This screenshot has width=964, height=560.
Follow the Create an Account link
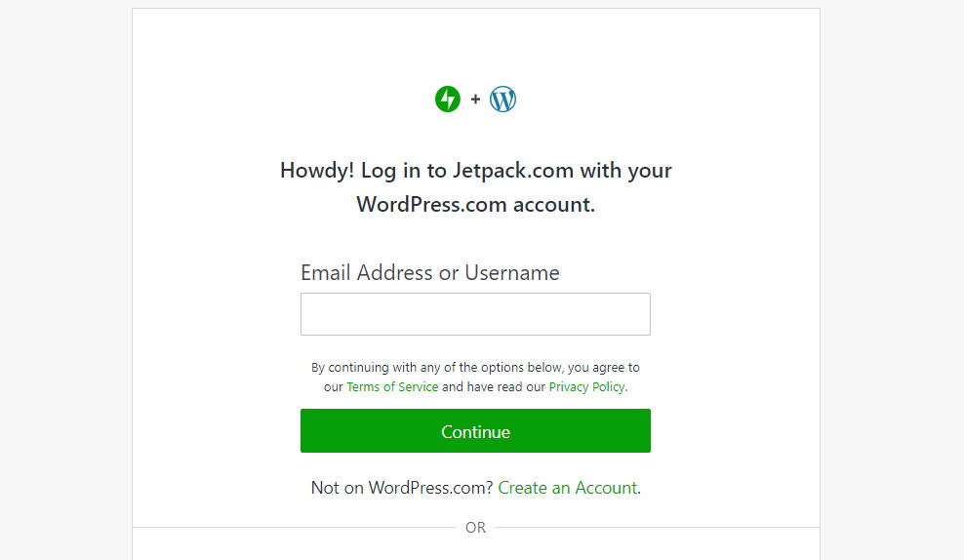(x=567, y=488)
